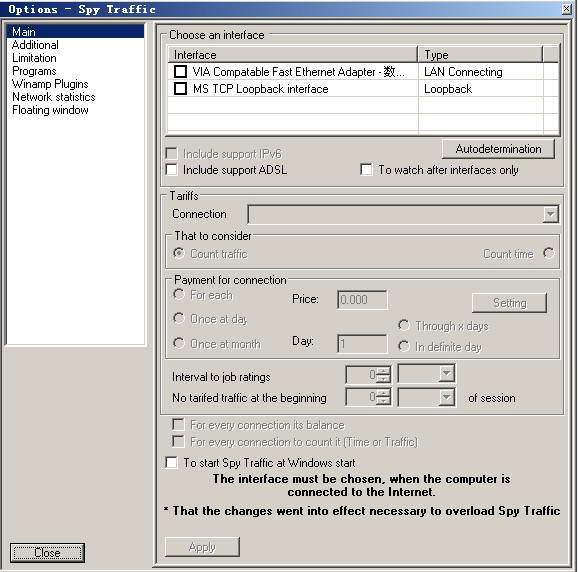Select the Once at month option
Image resolution: width=578 pixels, height=572 pixels.
pyautogui.click(x=179, y=343)
